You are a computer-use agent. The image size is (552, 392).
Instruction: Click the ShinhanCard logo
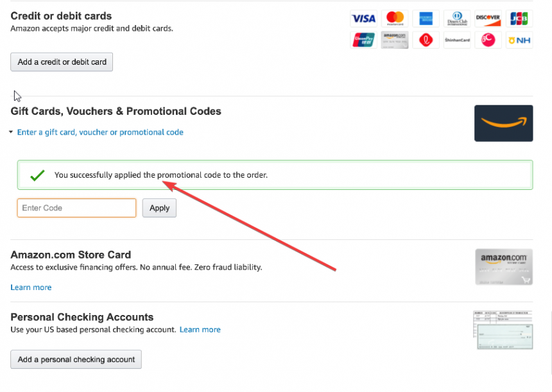point(457,40)
